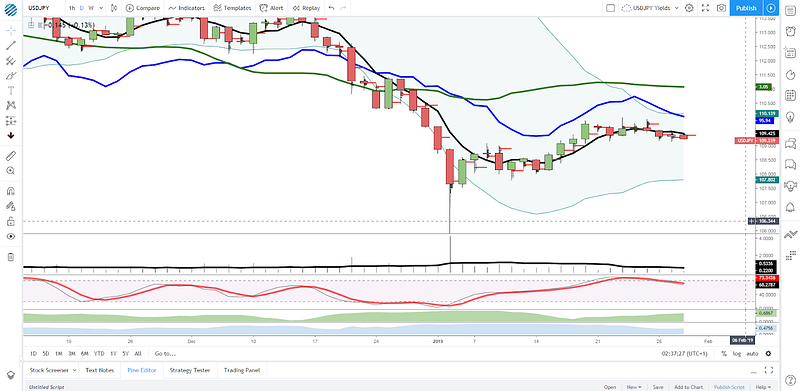
Task: Open the candle chart style selector
Action: (x=114, y=8)
